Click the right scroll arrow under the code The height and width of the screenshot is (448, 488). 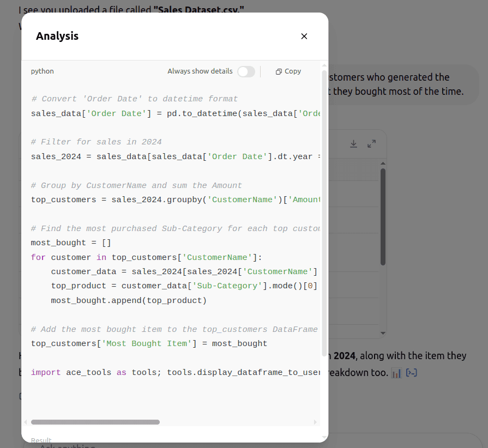(x=315, y=421)
